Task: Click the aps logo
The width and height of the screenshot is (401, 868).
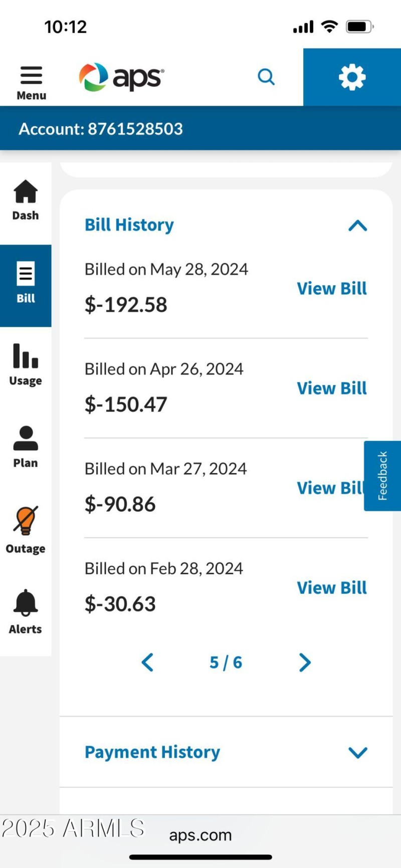Action: pos(121,77)
